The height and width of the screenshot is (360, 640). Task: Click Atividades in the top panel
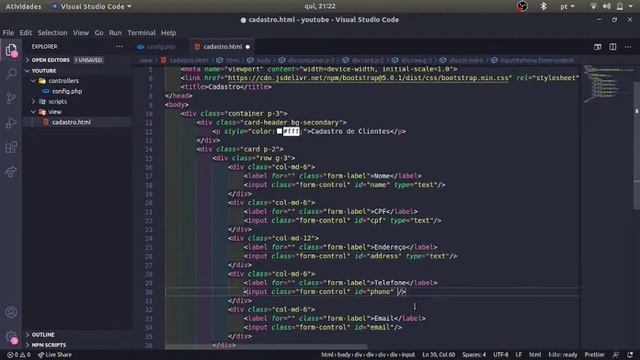[23, 7]
